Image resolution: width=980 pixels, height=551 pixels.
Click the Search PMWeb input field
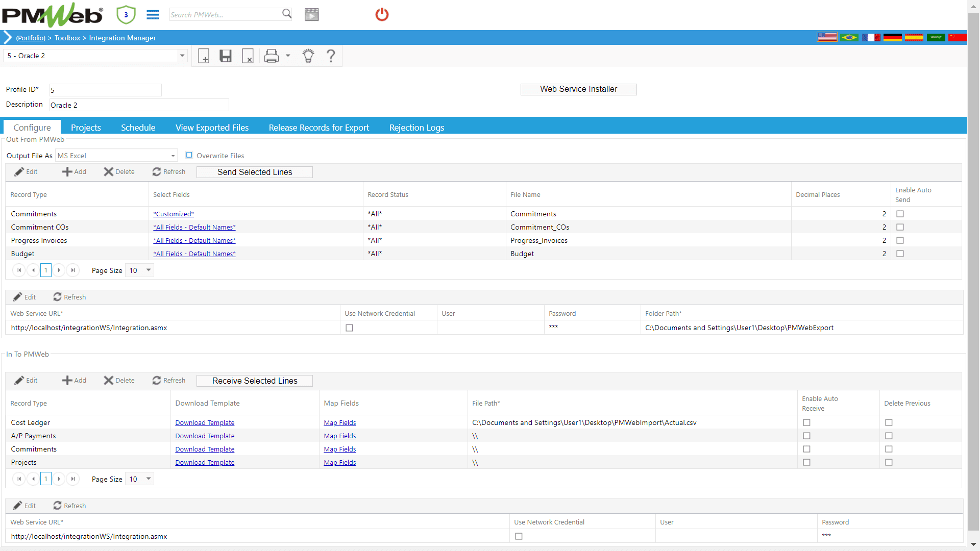coord(225,15)
